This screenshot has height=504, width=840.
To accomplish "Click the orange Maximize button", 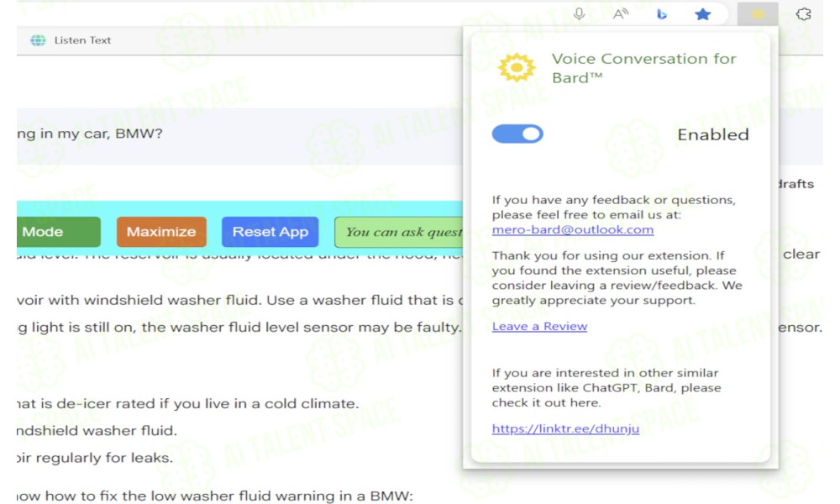I will [x=161, y=232].
